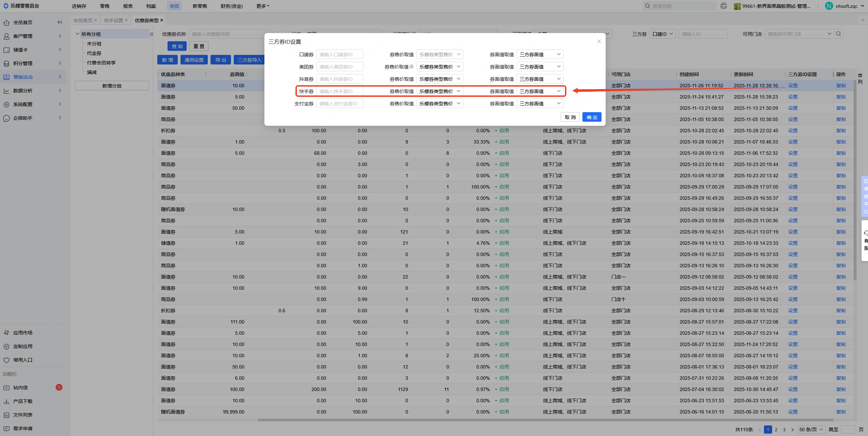Close the 三方券ID设置 dialog with X
868x436 pixels.
click(x=599, y=41)
